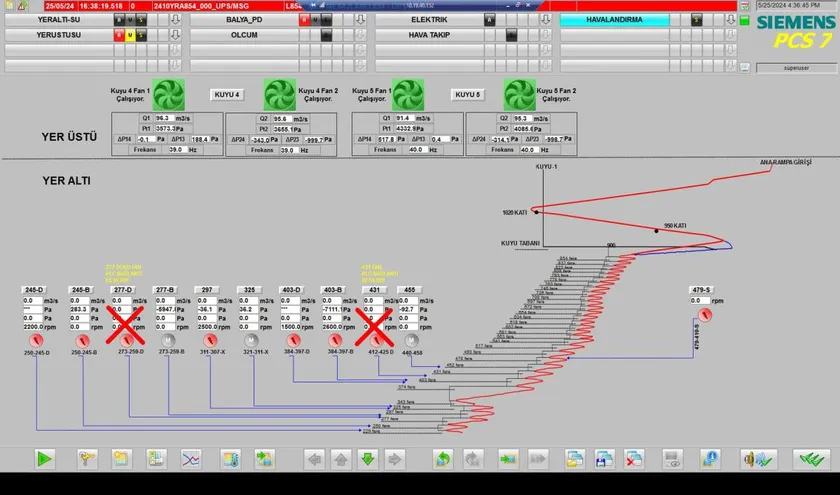Click the speaker alarm acknowledge icon
840x495 pixels.
[x=751, y=459]
